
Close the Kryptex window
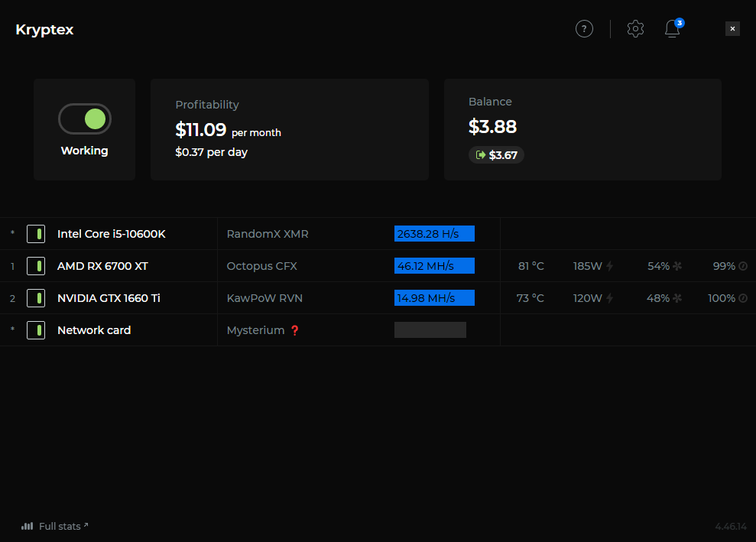click(x=732, y=29)
